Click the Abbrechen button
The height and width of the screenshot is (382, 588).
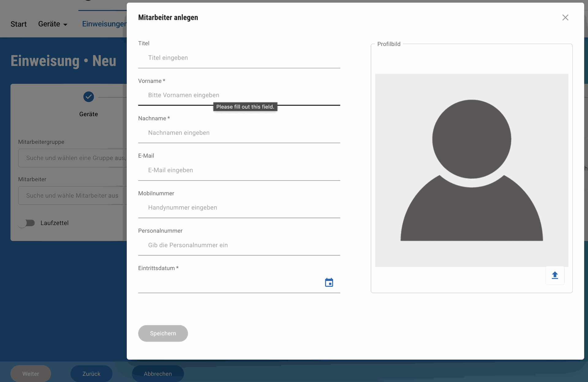[x=158, y=374]
